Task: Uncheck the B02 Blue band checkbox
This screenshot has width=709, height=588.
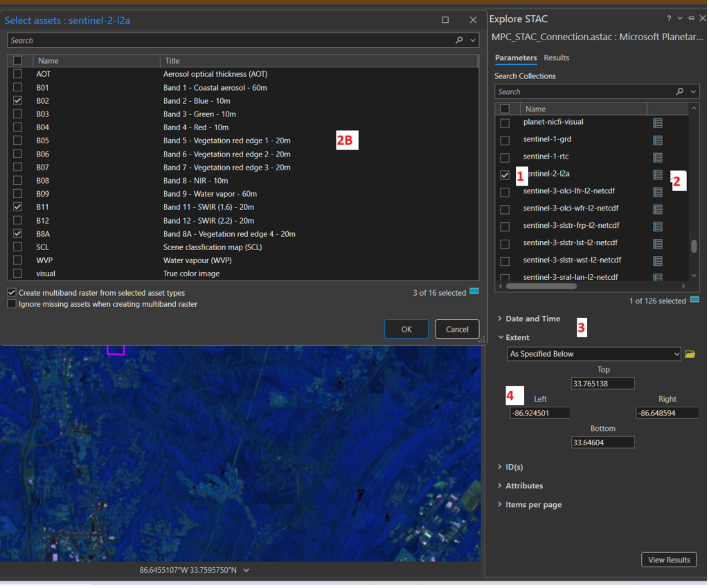Action: tap(17, 100)
